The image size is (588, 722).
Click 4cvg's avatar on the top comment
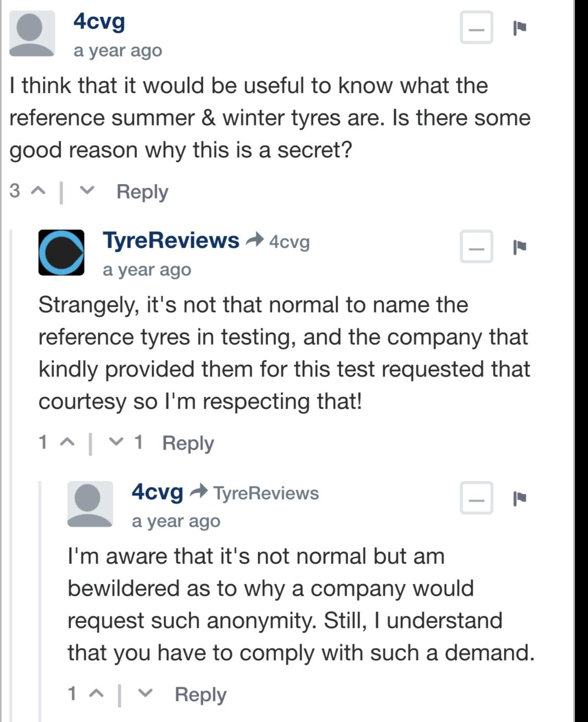[x=32, y=33]
